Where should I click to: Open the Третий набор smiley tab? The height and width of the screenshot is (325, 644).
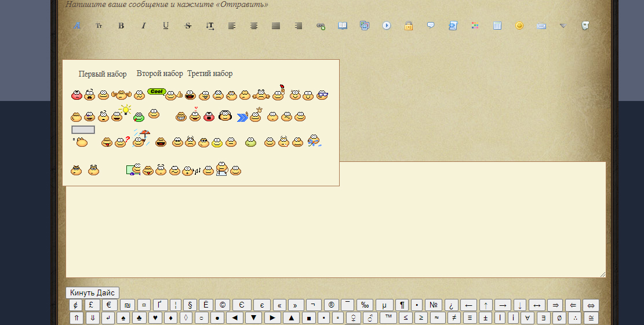tap(210, 74)
